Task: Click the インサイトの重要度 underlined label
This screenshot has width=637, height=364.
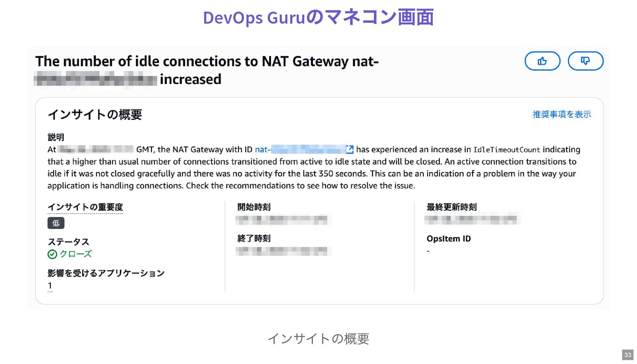Action: click(85, 207)
